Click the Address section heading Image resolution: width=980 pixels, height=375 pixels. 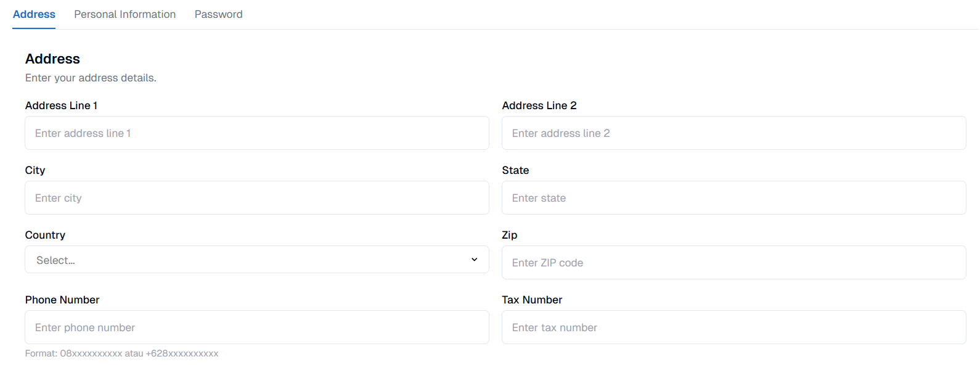52,59
